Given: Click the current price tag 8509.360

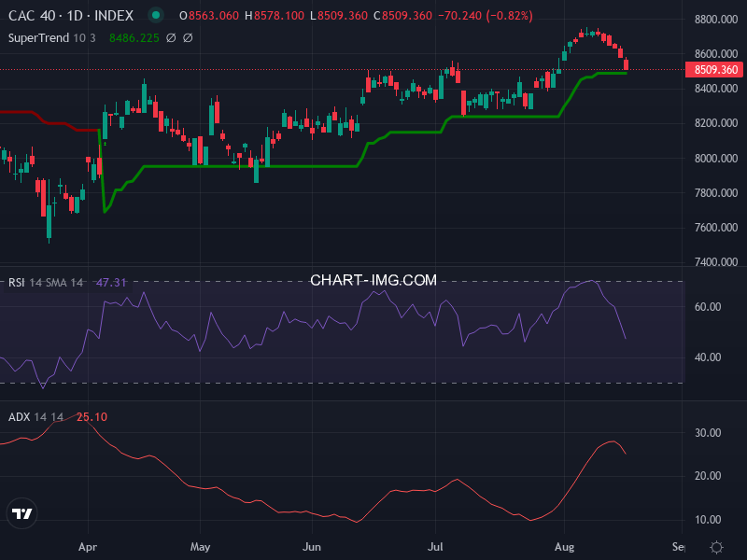Looking at the screenshot, I should click(715, 69).
